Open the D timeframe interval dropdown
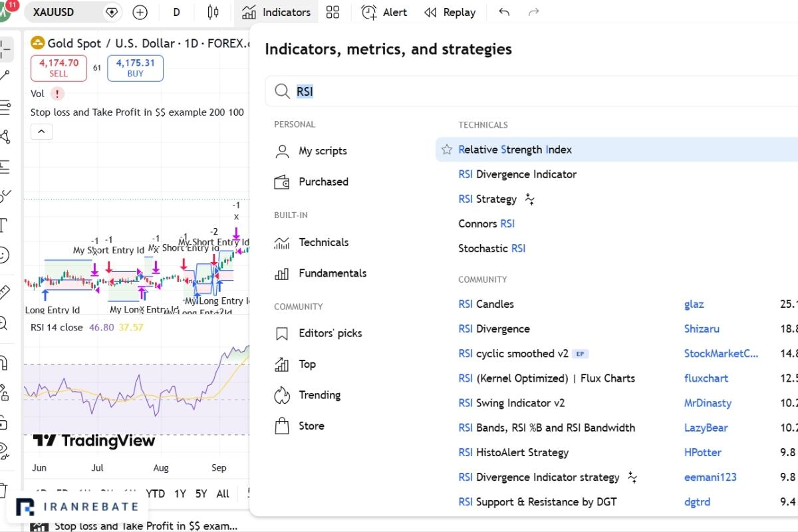This screenshot has width=798, height=532. (x=176, y=12)
